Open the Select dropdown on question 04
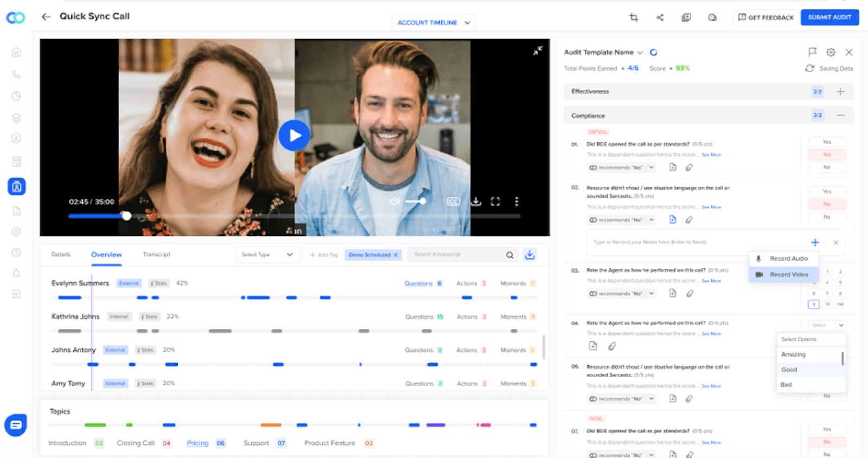This screenshot has height=458, width=868. 827,325
